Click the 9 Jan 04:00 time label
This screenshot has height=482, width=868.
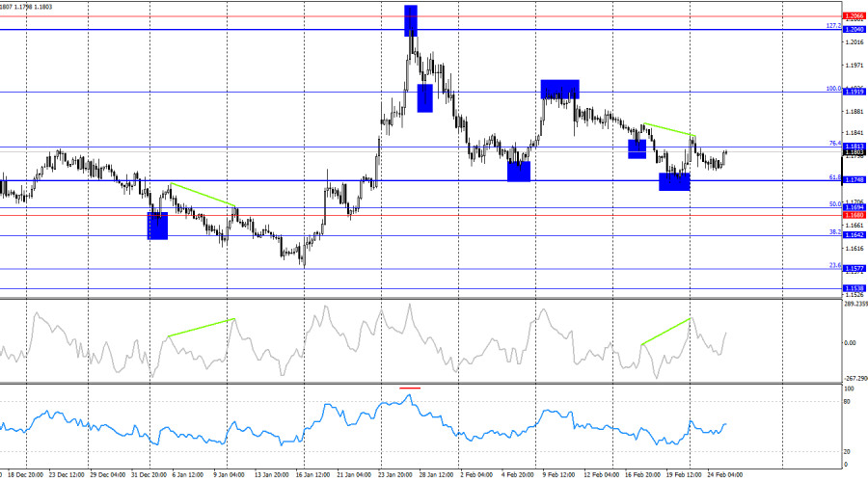pos(229,475)
